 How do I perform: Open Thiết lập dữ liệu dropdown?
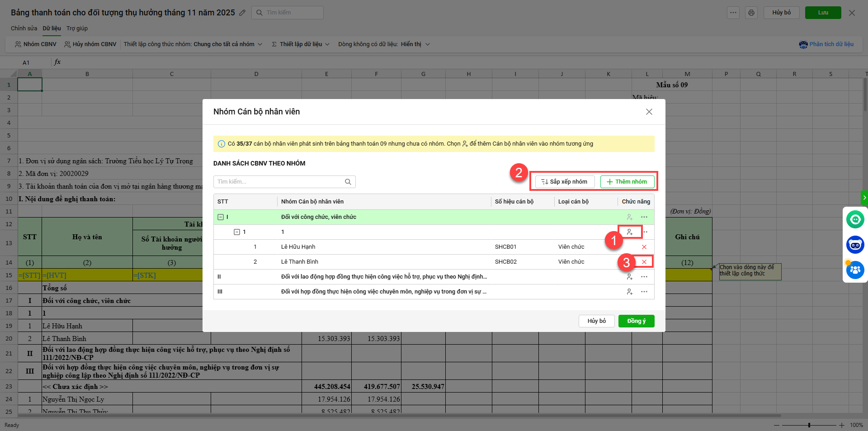(x=301, y=44)
